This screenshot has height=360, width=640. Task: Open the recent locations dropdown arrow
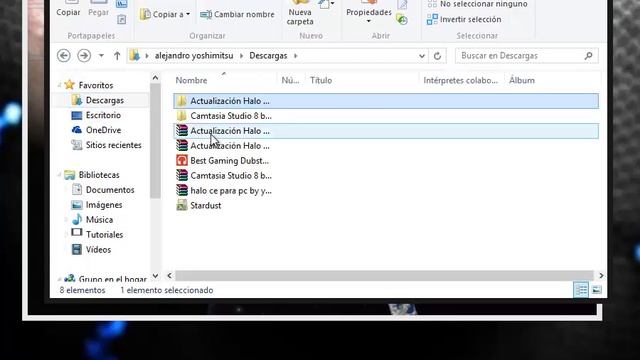point(101,56)
